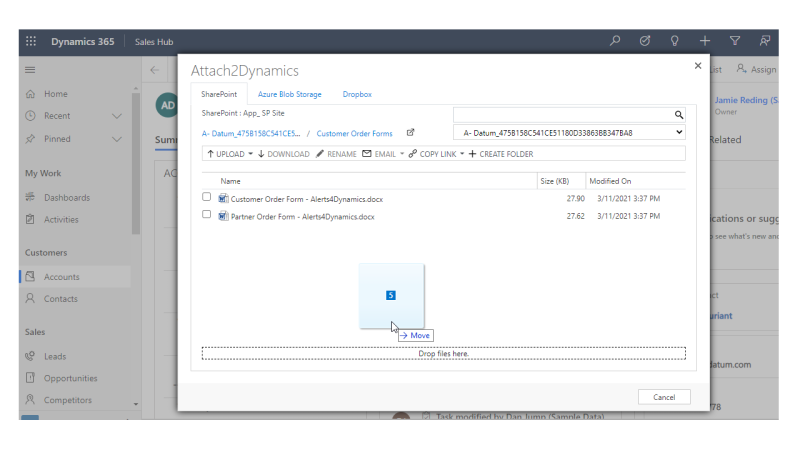This screenshot has width=800, height=450.
Task: Click the Create Folder button
Action: coord(501,154)
